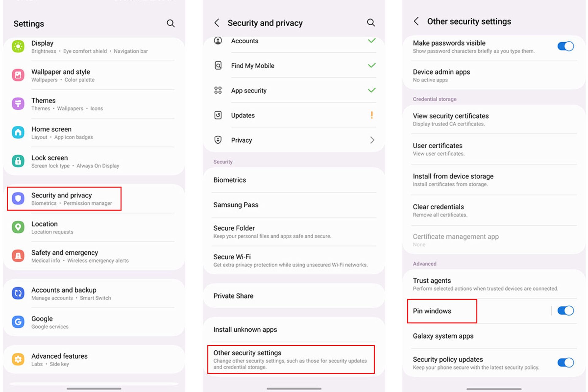Open the Google services icon
The width and height of the screenshot is (588, 392).
coord(18,322)
